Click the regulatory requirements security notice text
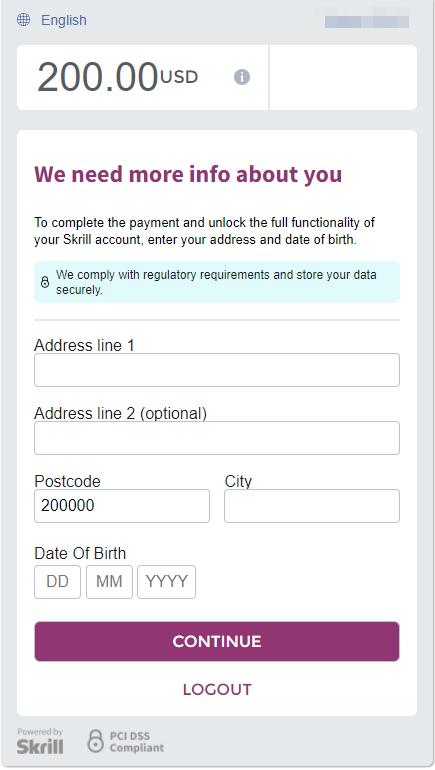The image size is (435, 770). coord(216,282)
